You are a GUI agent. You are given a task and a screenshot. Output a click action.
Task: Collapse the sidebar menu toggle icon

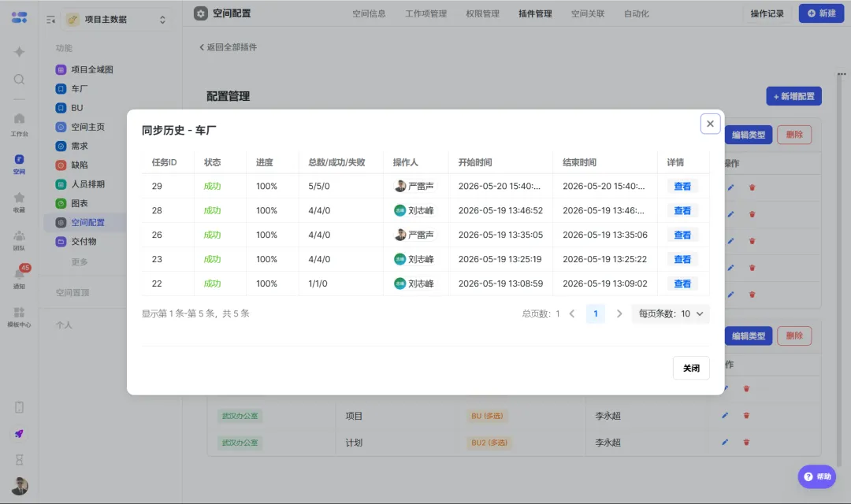50,20
